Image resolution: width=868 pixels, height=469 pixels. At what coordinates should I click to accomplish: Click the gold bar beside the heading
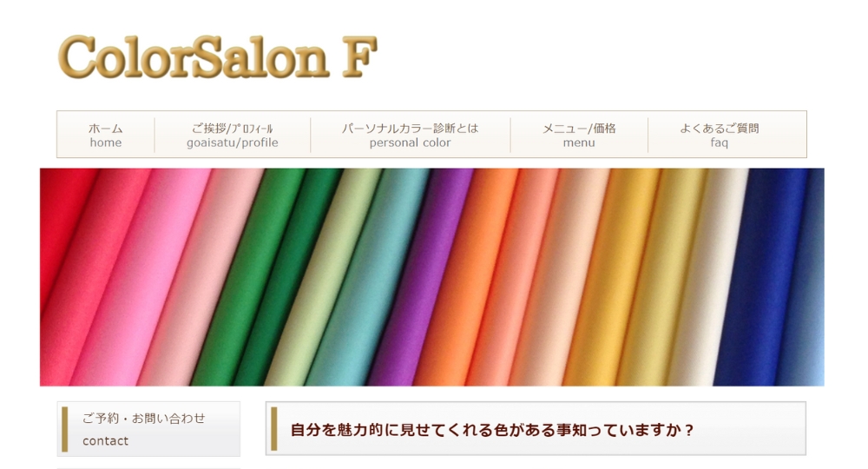[x=273, y=429]
